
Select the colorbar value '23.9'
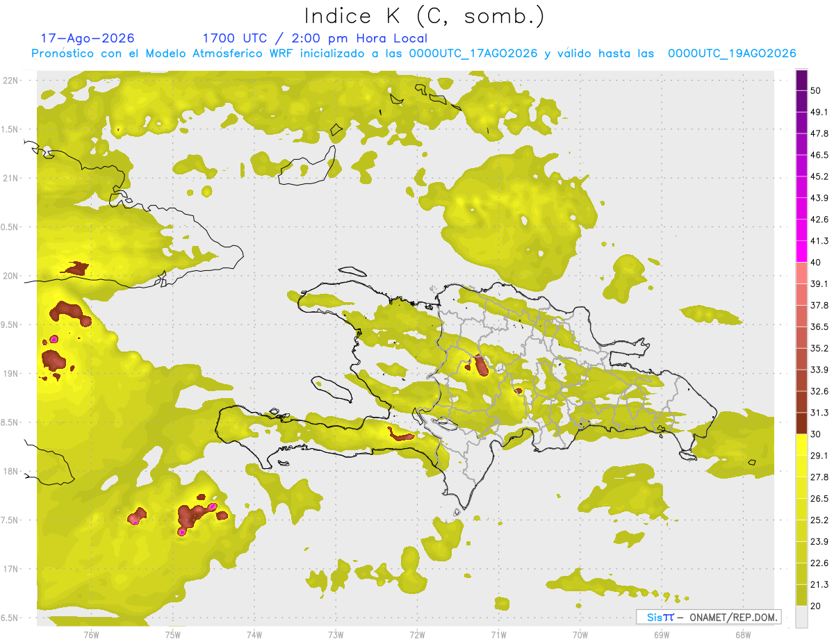[819, 542]
